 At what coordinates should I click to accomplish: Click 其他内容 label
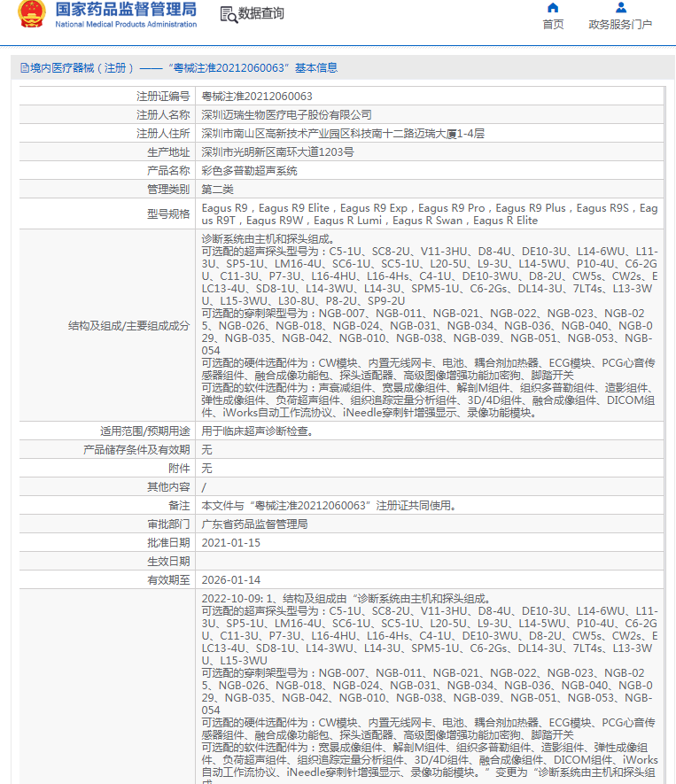(168, 486)
